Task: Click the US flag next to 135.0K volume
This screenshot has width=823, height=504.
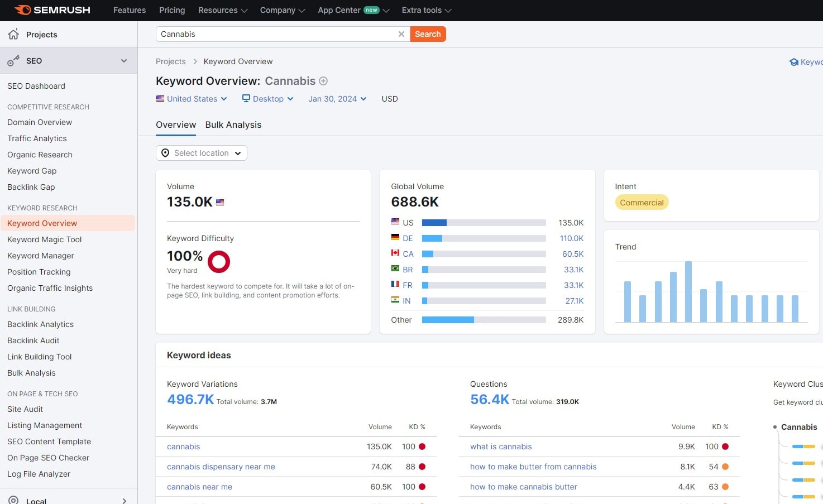Action: click(x=220, y=202)
